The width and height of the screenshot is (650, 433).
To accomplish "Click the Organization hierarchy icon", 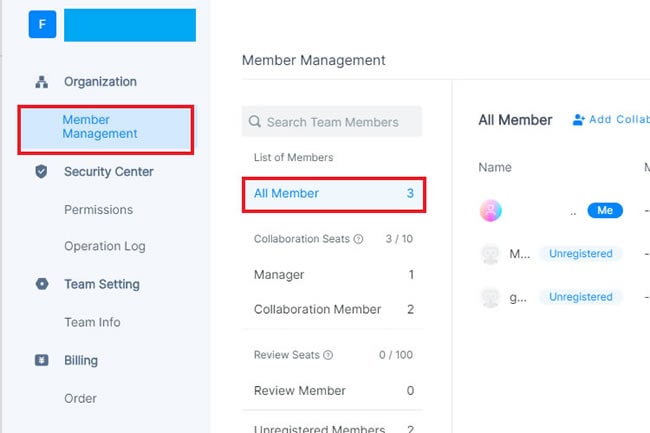I will pos(41,82).
